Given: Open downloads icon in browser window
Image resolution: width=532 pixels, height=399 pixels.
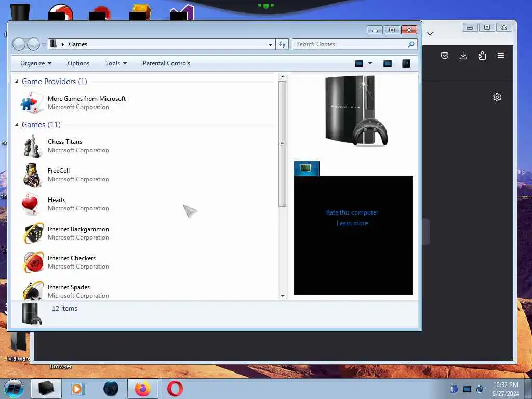Looking at the screenshot, I should click(x=463, y=56).
